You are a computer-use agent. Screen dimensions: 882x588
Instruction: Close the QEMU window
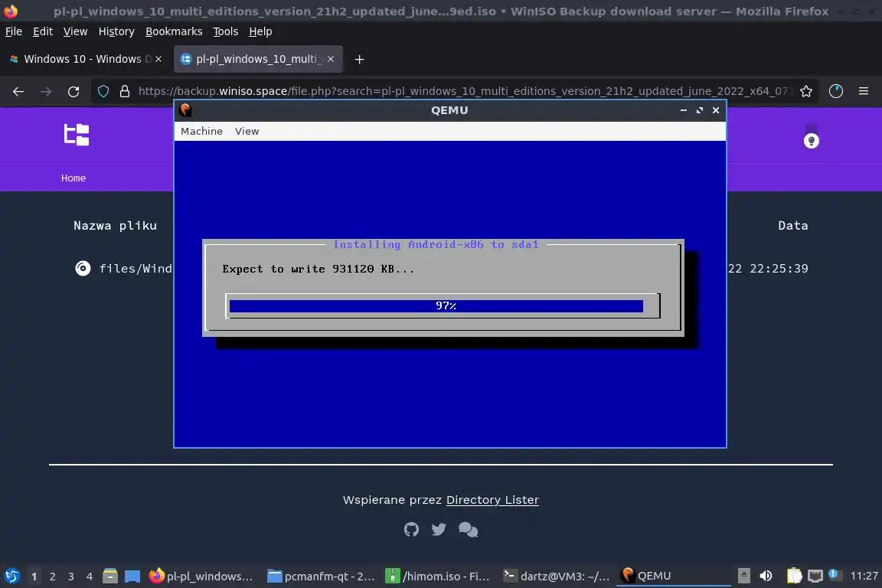716,110
